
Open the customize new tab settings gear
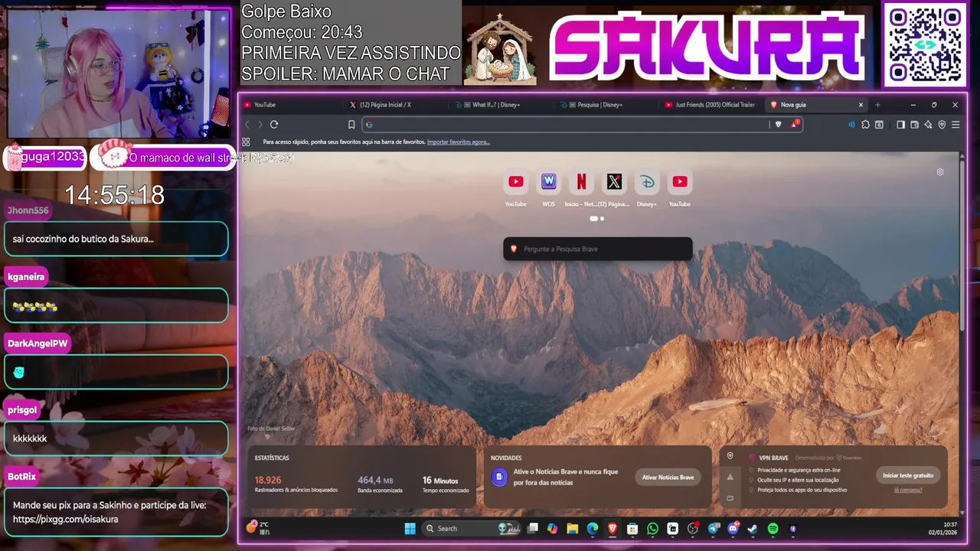[940, 172]
